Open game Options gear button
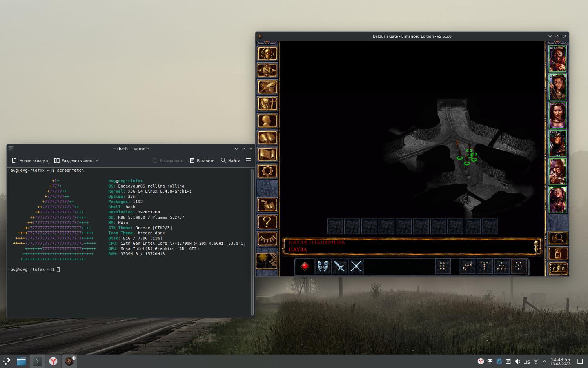The image size is (588, 368). 267,171
